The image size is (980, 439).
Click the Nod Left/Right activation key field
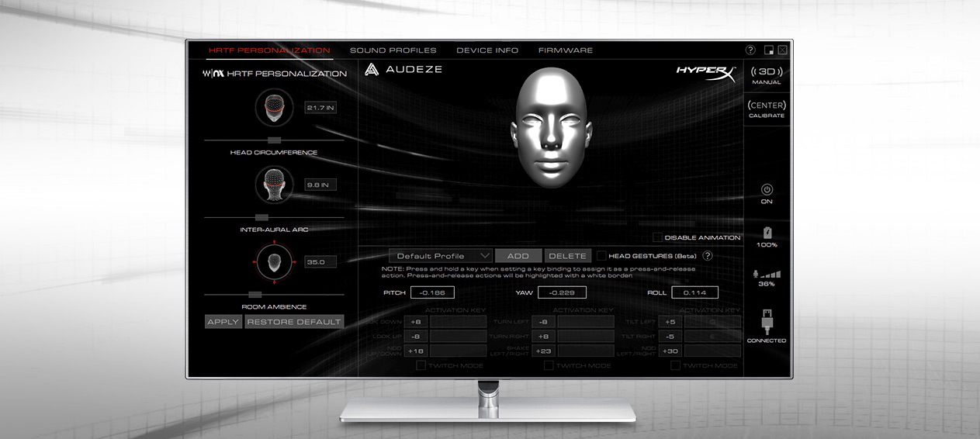pos(712,351)
